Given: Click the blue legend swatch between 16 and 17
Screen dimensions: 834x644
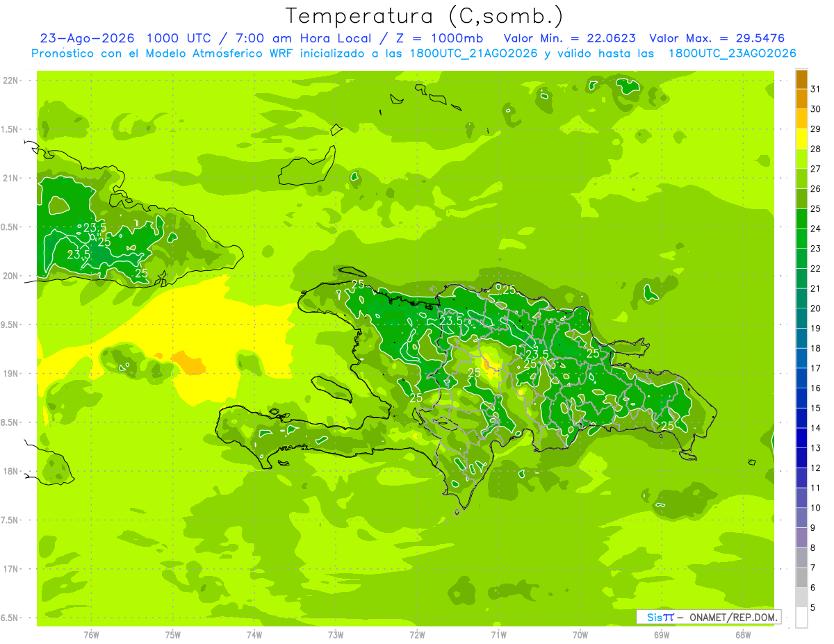Looking at the screenshot, I should coord(801,378).
